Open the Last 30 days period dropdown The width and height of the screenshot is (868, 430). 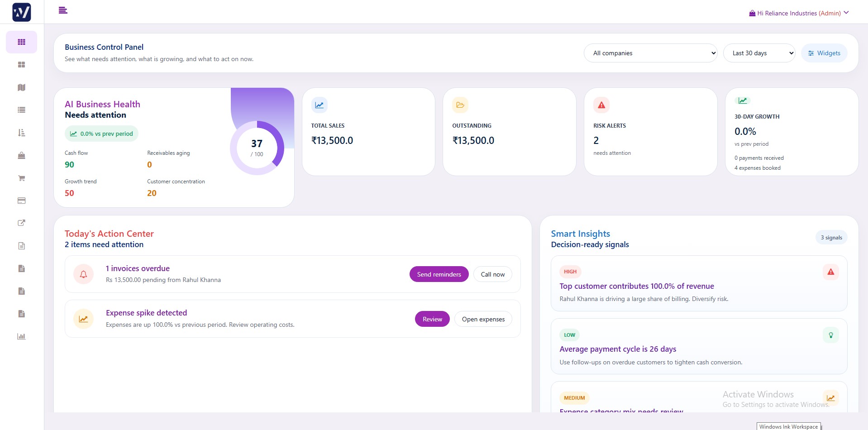tap(759, 53)
